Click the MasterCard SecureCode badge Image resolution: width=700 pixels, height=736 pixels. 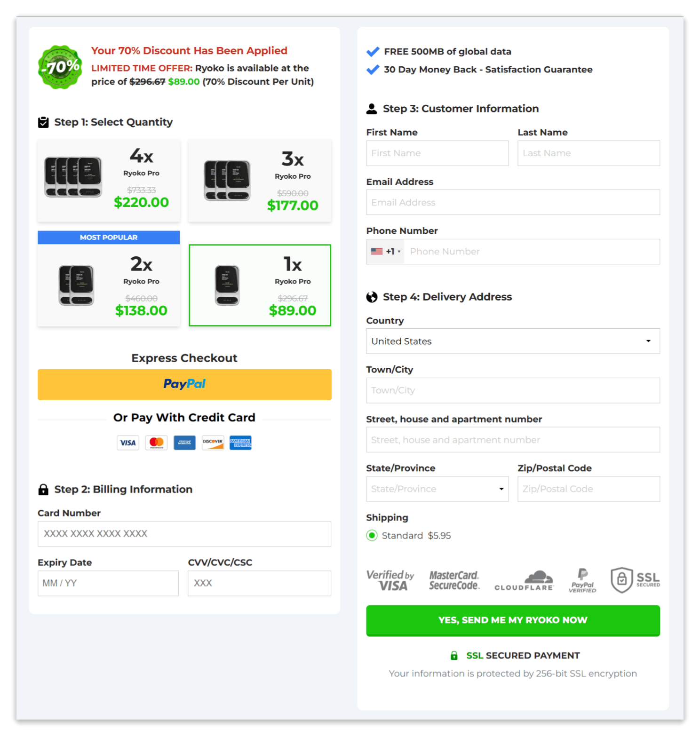(x=454, y=580)
